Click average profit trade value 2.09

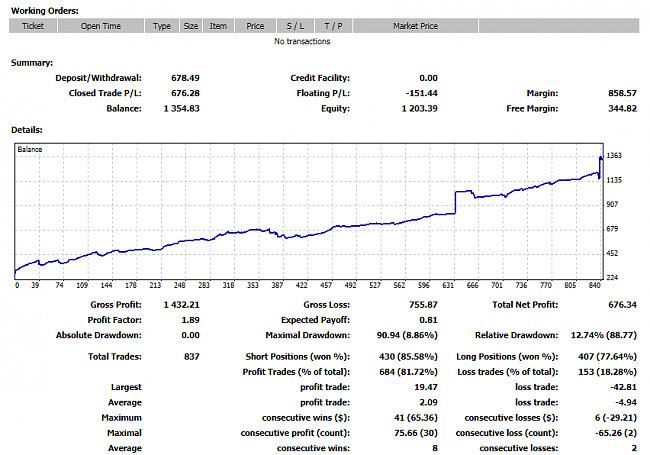[x=428, y=402]
